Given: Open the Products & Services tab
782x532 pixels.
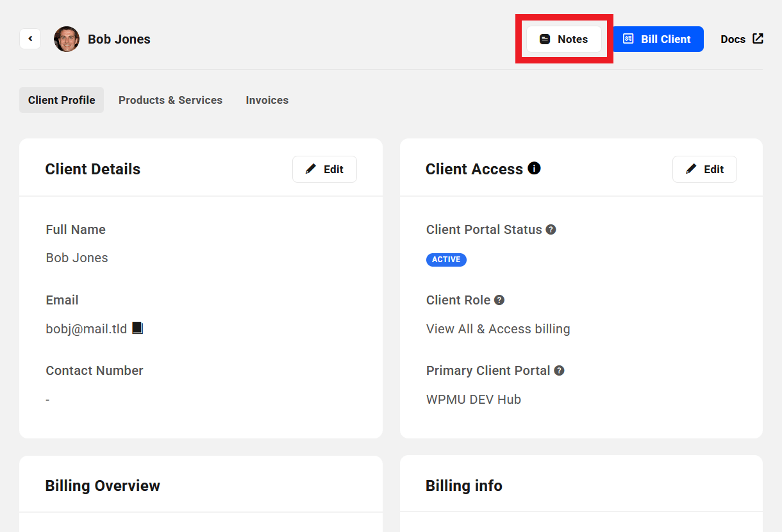Looking at the screenshot, I should (171, 100).
